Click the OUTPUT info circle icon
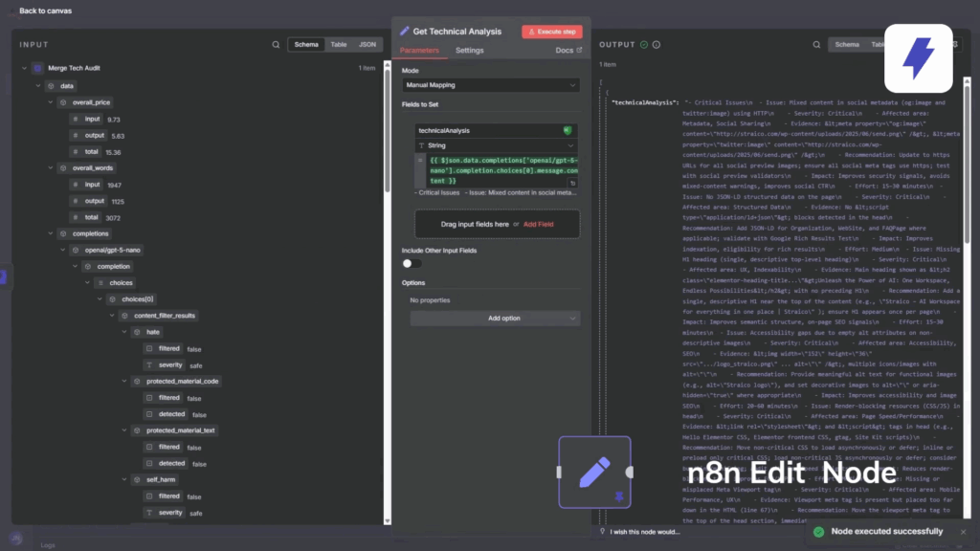 [x=657, y=44]
